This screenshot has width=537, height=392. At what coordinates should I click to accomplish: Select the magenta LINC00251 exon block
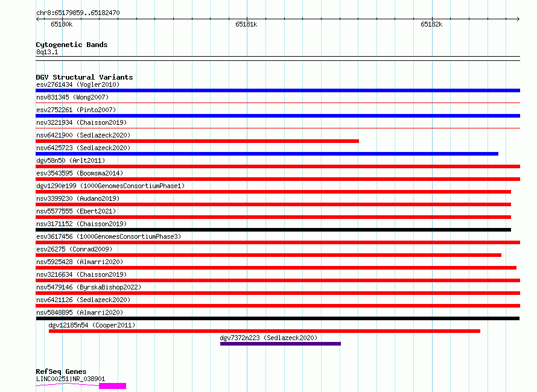[113, 386]
